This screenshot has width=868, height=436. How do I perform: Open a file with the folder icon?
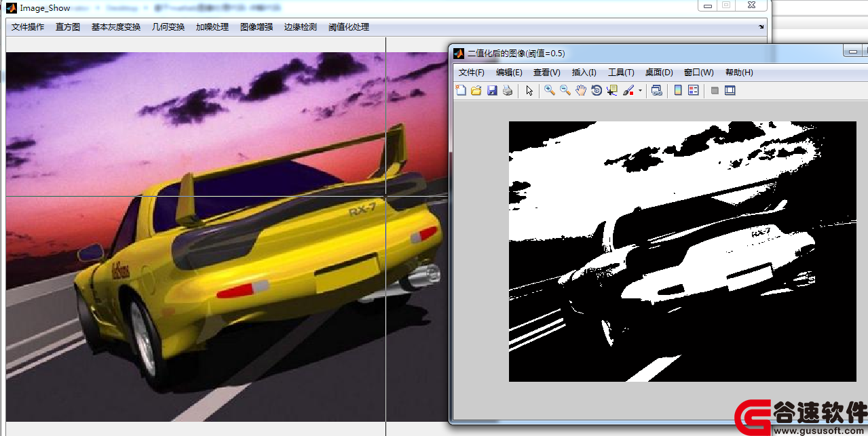[x=476, y=90]
